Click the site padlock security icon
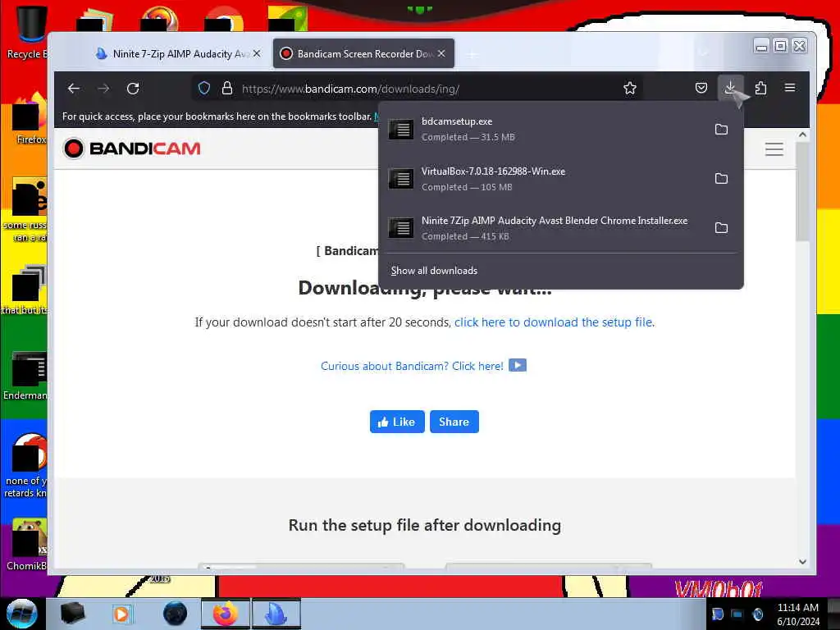The height and width of the screenshot is (630, 840). (227, 89)
